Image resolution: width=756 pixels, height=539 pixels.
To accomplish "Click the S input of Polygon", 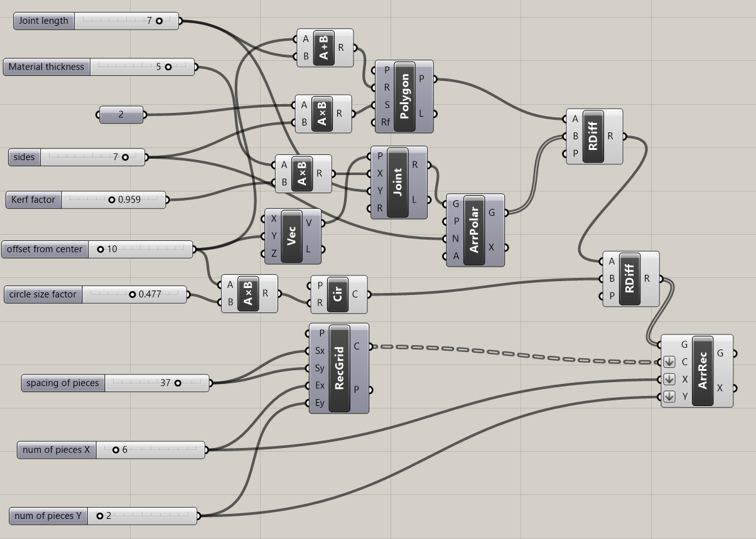I will tap(387, 105).
